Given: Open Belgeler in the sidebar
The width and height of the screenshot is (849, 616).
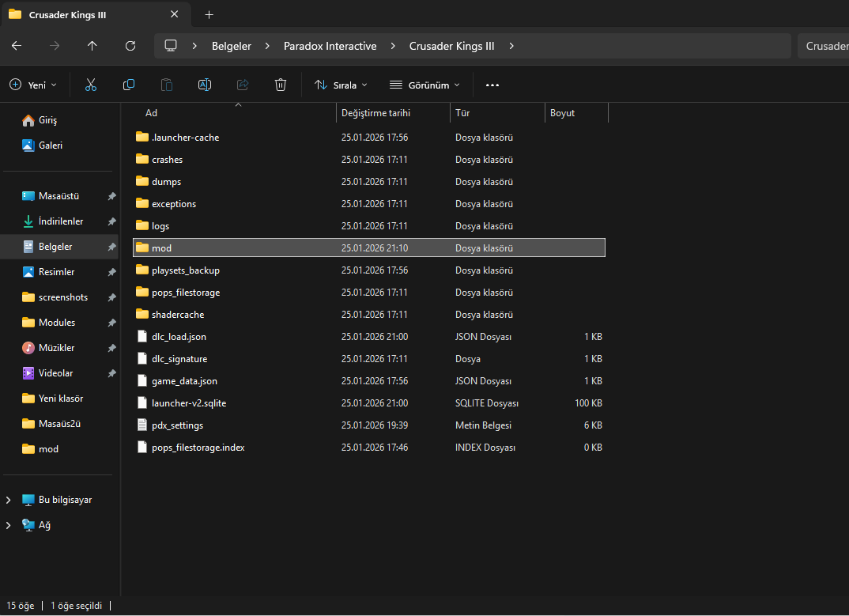Looking at the screenshot, I should coord(59,247).
